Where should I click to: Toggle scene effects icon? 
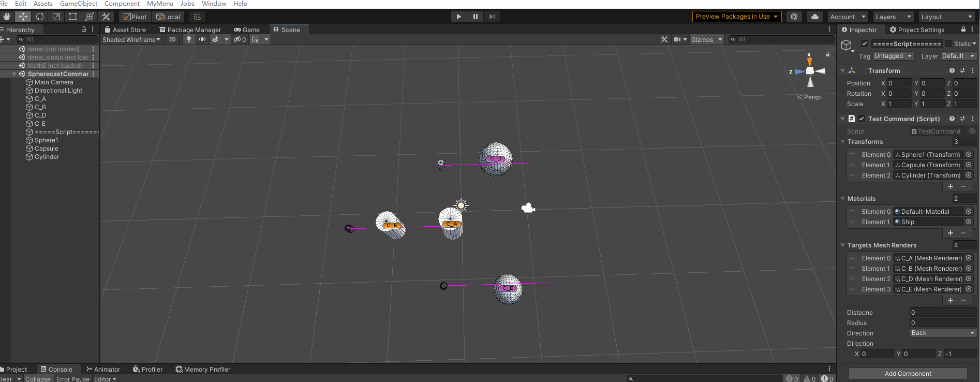coord(215,39)
